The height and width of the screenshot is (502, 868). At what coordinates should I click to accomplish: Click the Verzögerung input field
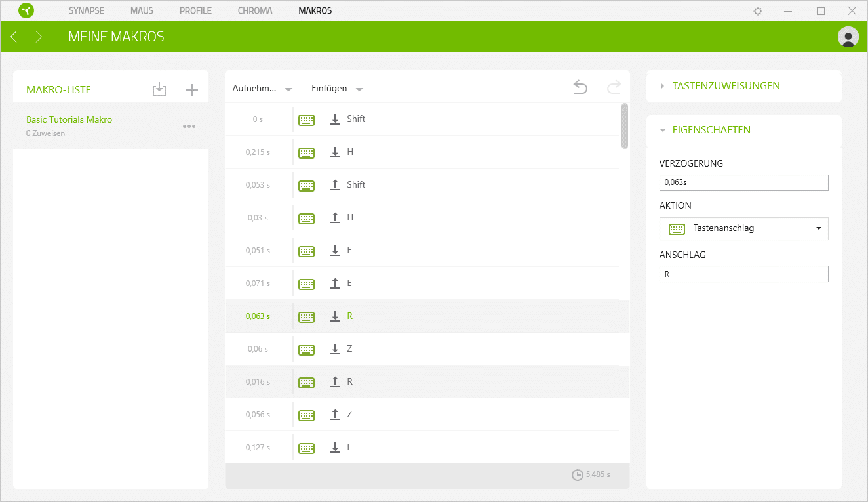(x=743, y=182)
